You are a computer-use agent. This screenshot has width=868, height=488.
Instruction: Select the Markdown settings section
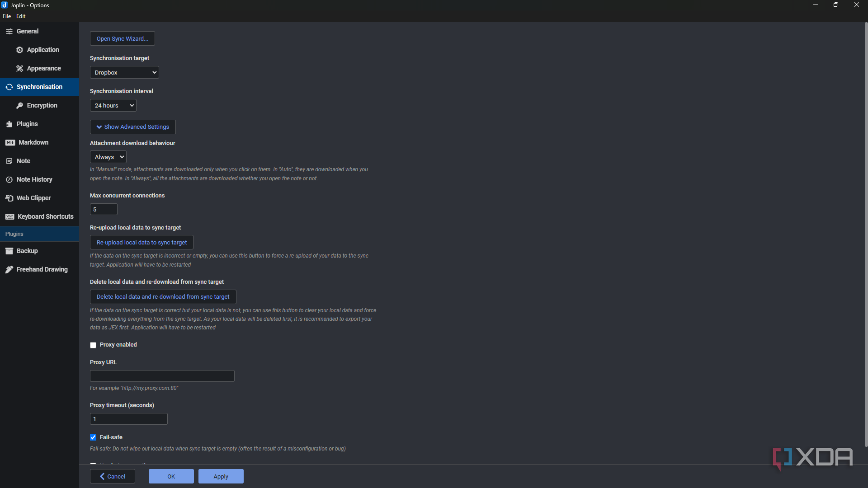pyautogui.click(x=40, y=142)
